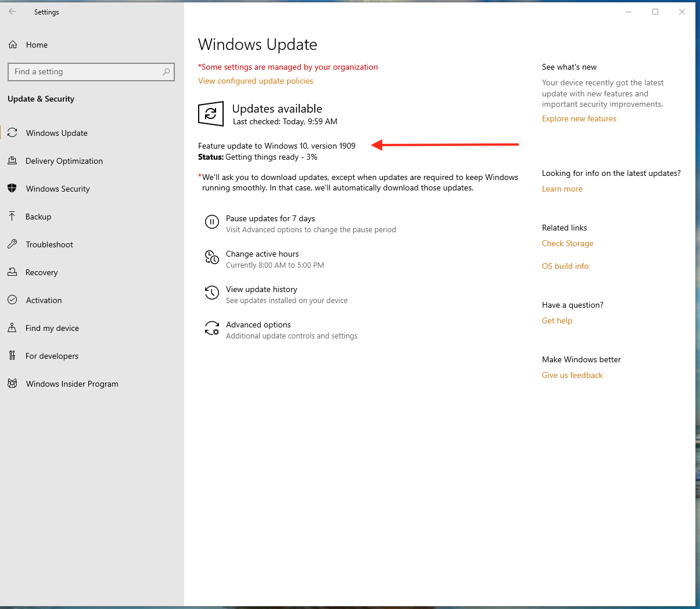The image size is (700, 609).
Task: Open View configured update policies link
Action: coord(256,81)
